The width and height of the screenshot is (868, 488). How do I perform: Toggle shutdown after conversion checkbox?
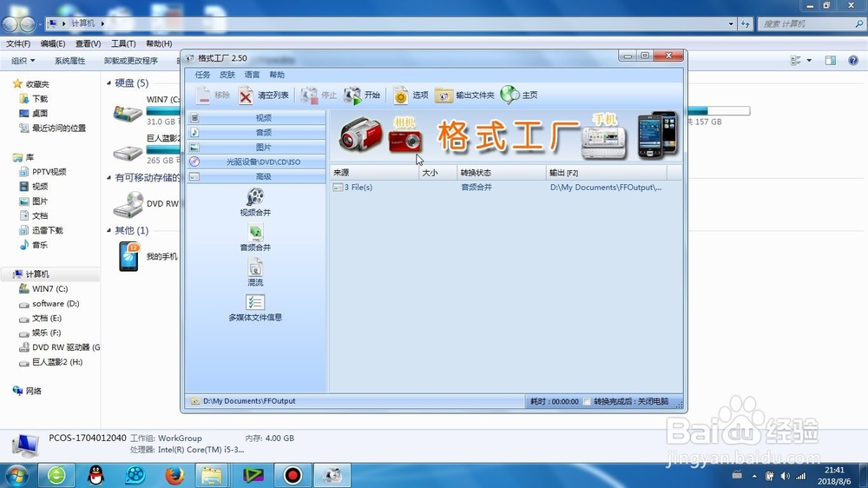click(x=587, y=401)
